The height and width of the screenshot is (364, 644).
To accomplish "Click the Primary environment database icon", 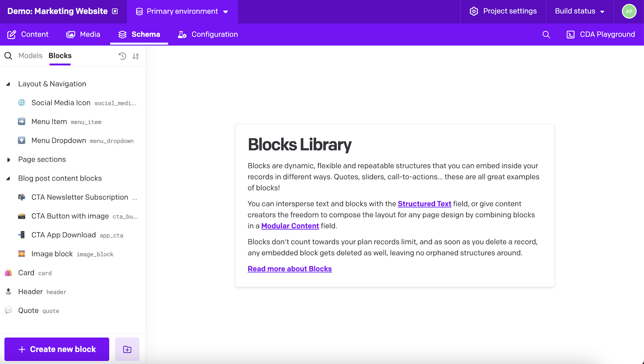I will click(x=139, y=12).
